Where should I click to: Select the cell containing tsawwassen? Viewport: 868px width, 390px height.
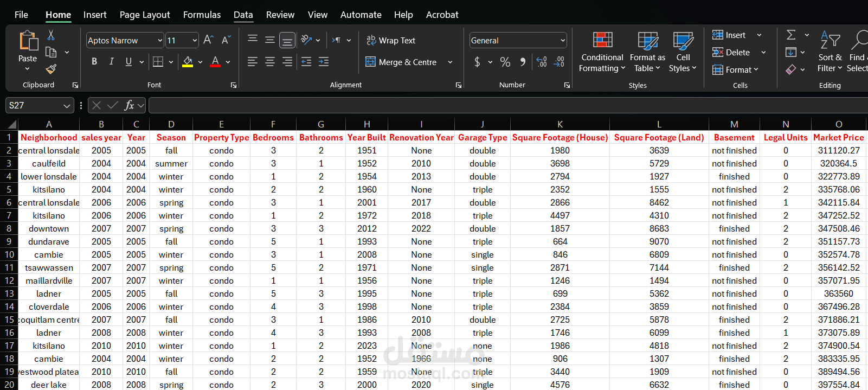[49, 267]
